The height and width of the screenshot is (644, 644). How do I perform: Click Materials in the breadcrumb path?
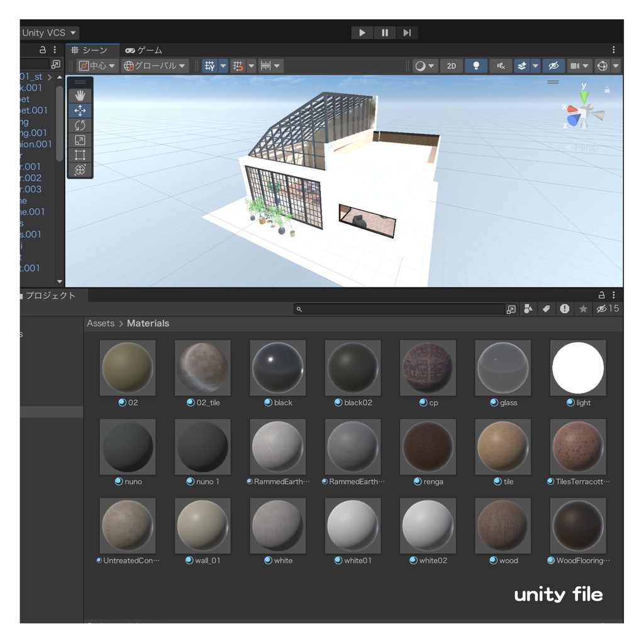point(148,323)
